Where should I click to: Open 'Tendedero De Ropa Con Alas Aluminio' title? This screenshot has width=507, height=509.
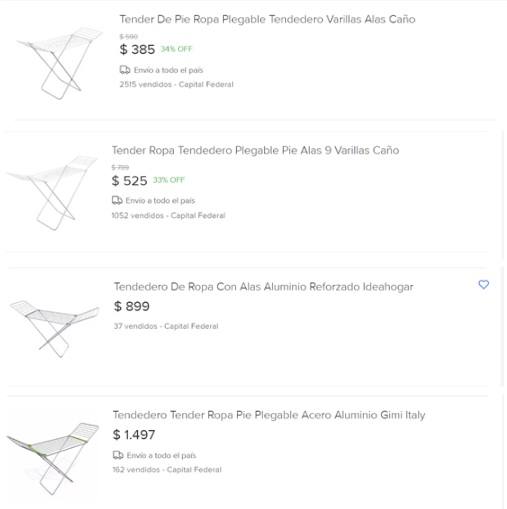pos(263,287)
